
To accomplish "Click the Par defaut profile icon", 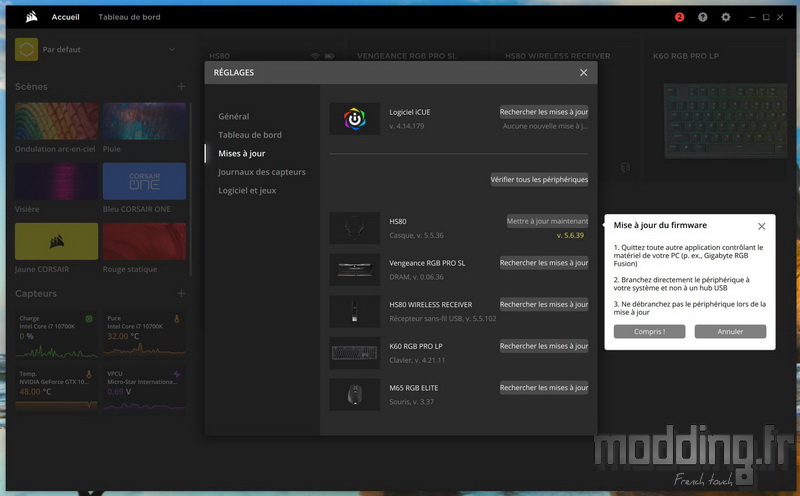I will coord(27,49).
